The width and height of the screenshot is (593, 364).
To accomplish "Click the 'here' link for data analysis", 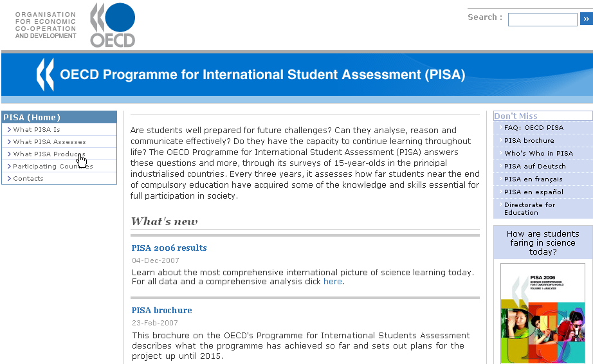I will [333, 282].
